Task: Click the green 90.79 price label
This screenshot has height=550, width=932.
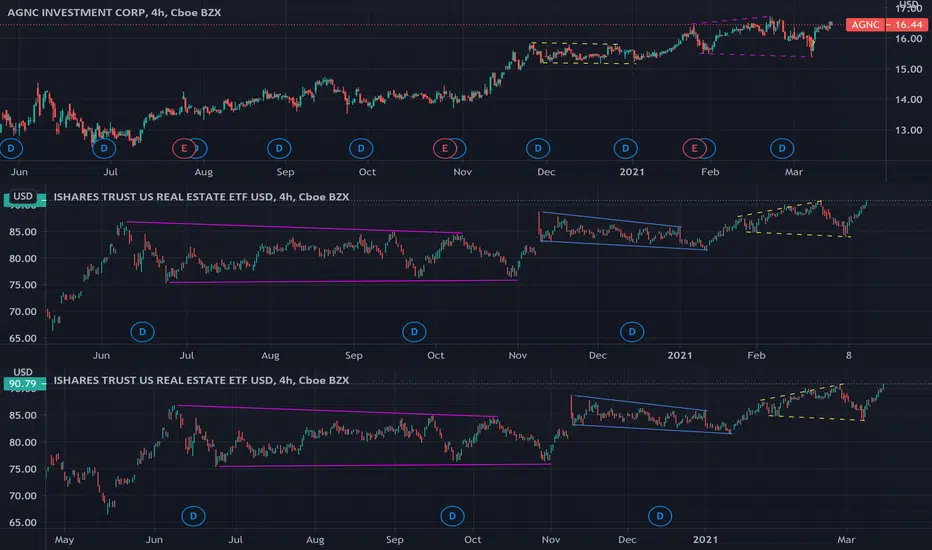Action: 23,384
